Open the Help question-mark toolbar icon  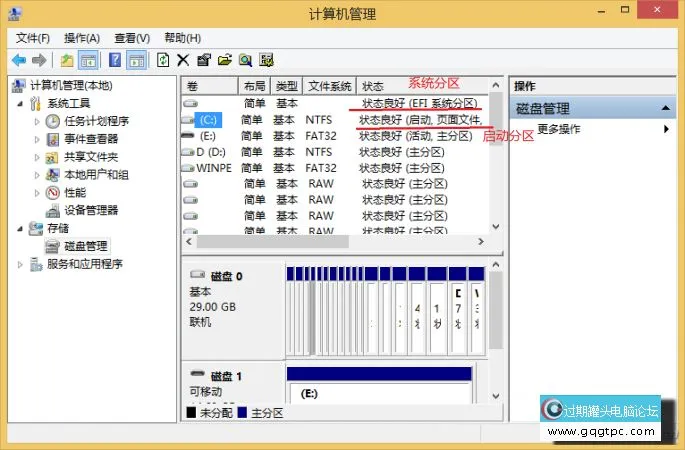[x=115, y=60]
